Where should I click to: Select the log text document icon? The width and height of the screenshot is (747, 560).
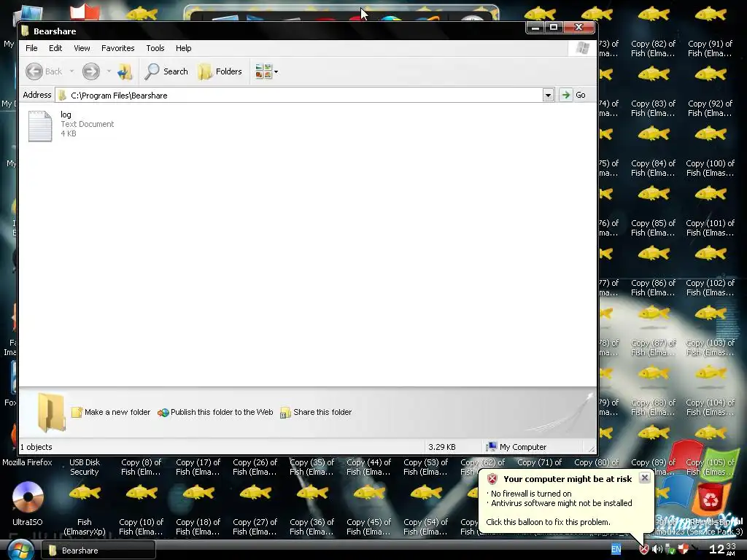pos(40,126)
